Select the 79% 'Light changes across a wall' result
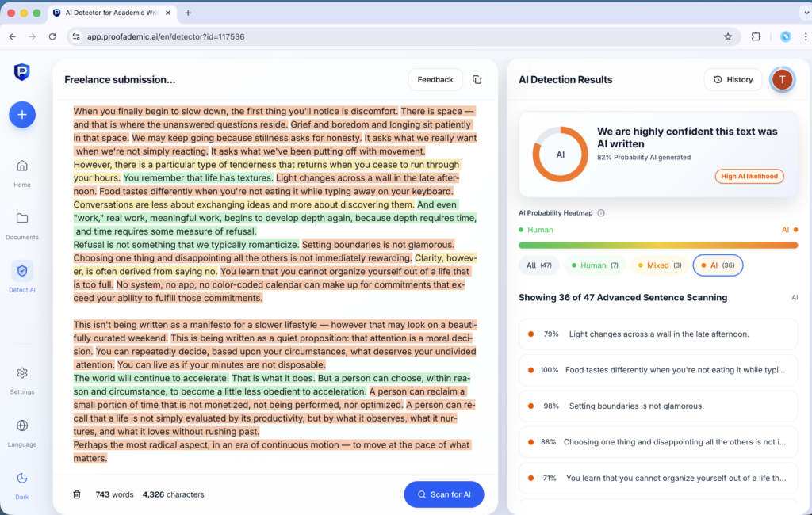 pyautogui.click(x=657, y=334)
